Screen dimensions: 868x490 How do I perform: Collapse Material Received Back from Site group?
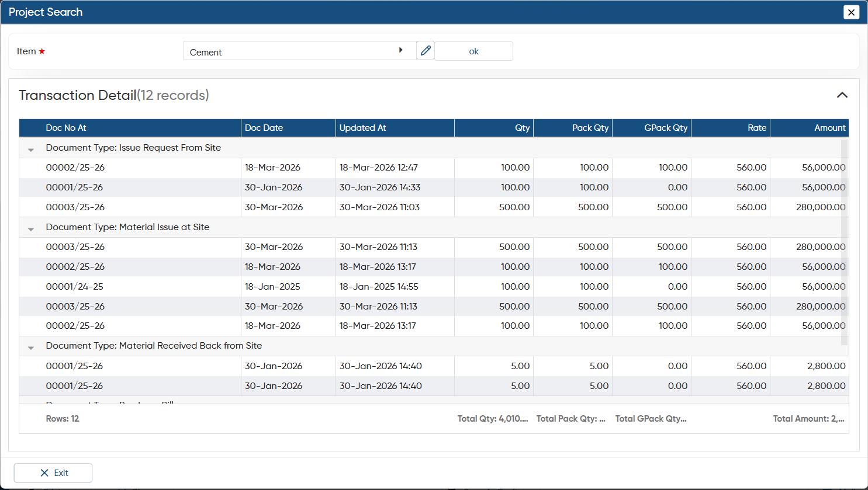tap(31, 348)
